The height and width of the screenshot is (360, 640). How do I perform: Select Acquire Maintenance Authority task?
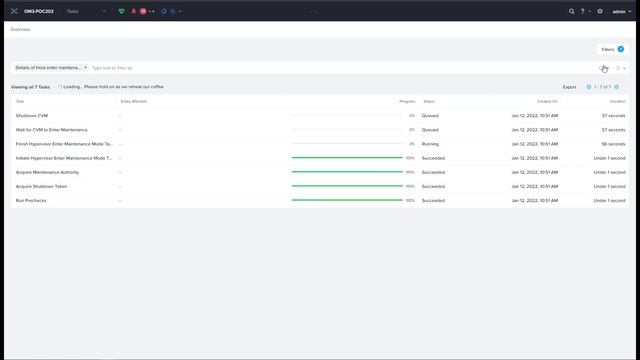[x=47, y=172]
